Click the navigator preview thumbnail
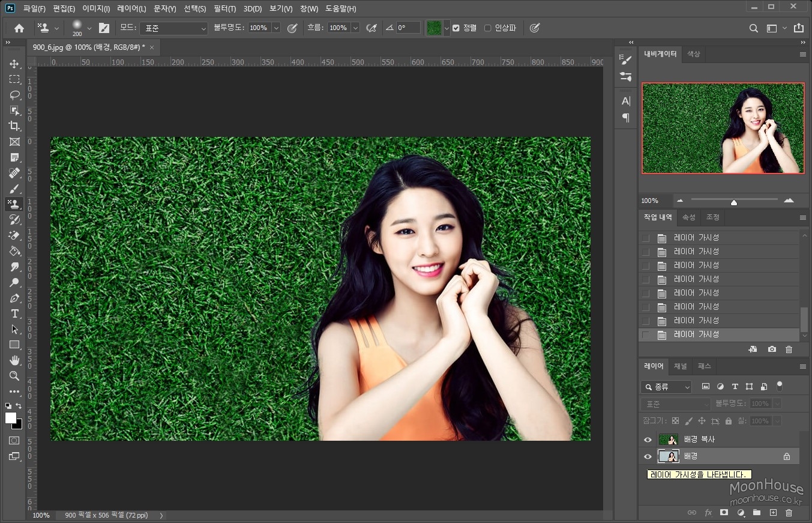Screen dimensions: 812x523 coord(723,128)
